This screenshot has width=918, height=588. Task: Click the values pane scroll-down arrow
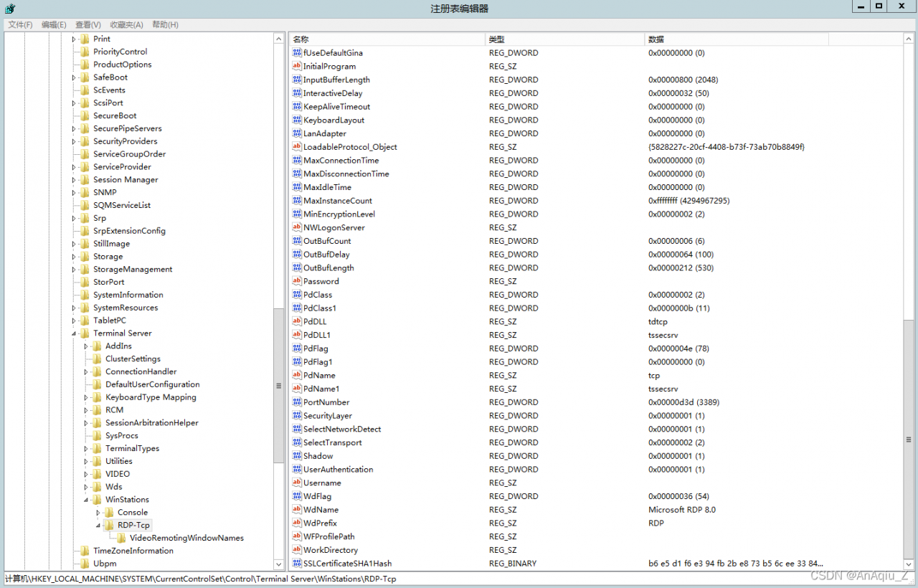(909, 564)
